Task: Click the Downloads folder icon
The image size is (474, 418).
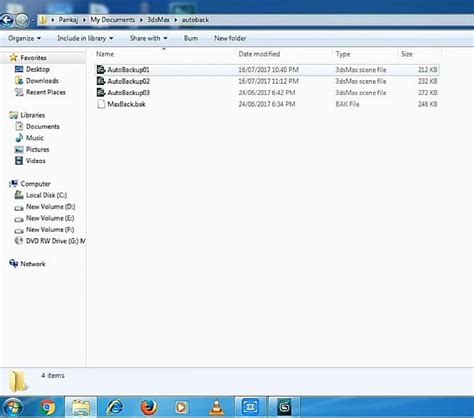Action: point(19,81)
